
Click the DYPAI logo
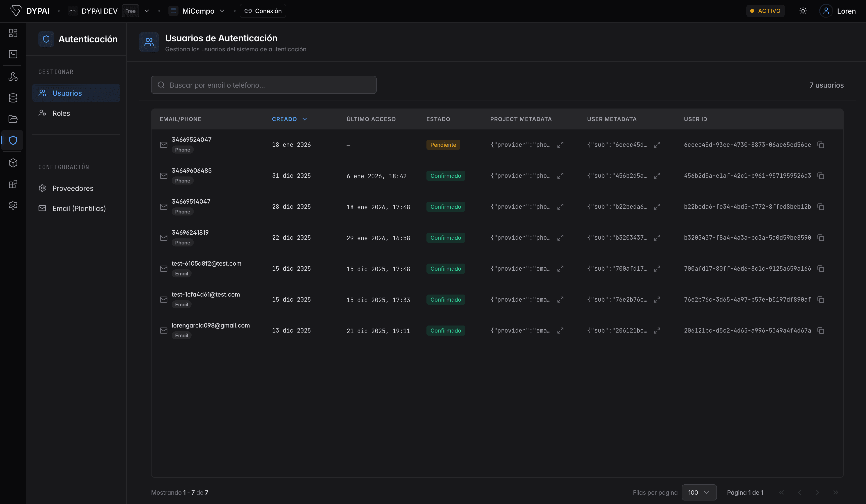30,11
